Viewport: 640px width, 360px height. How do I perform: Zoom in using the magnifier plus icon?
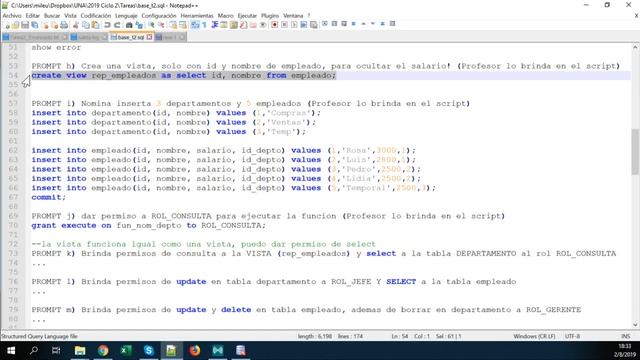151,25
